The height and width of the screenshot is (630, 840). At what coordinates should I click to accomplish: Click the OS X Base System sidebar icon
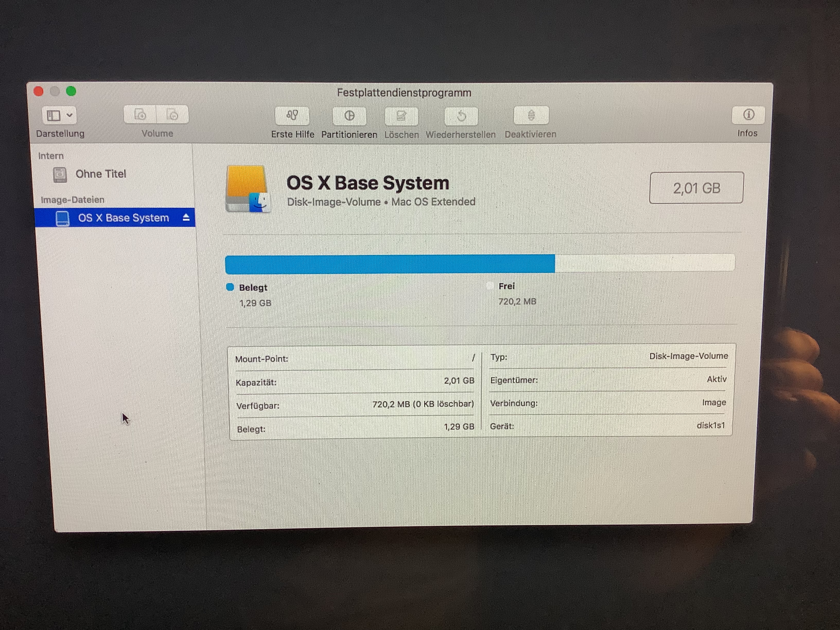tap(62, 218)
